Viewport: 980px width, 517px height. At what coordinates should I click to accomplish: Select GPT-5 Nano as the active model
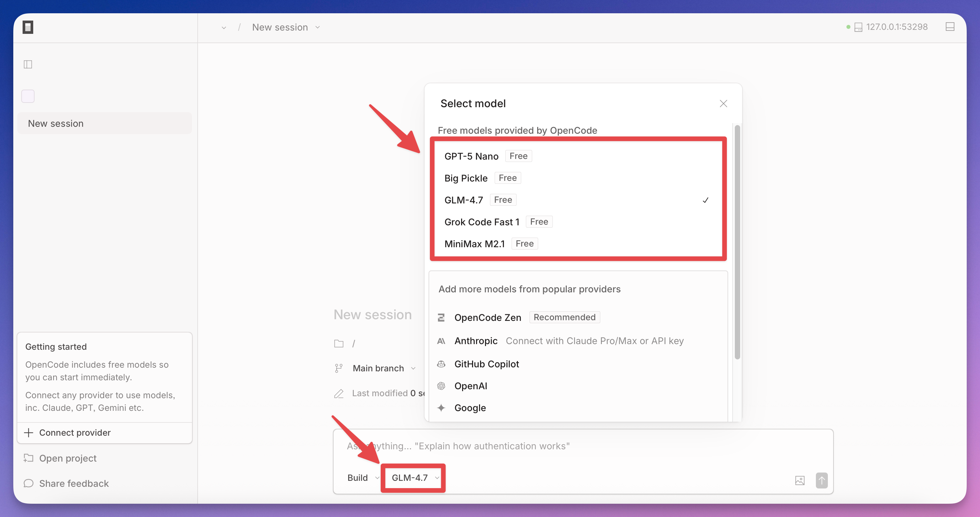(472, 156)
